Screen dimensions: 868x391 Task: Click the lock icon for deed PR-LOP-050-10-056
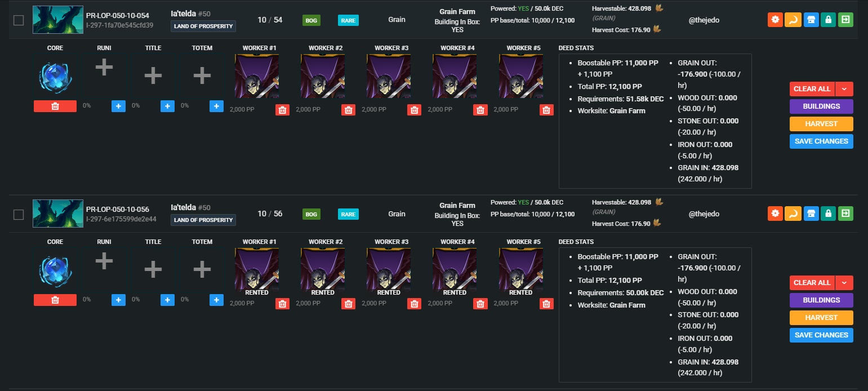pyautogui.click(x=828, y=214)
